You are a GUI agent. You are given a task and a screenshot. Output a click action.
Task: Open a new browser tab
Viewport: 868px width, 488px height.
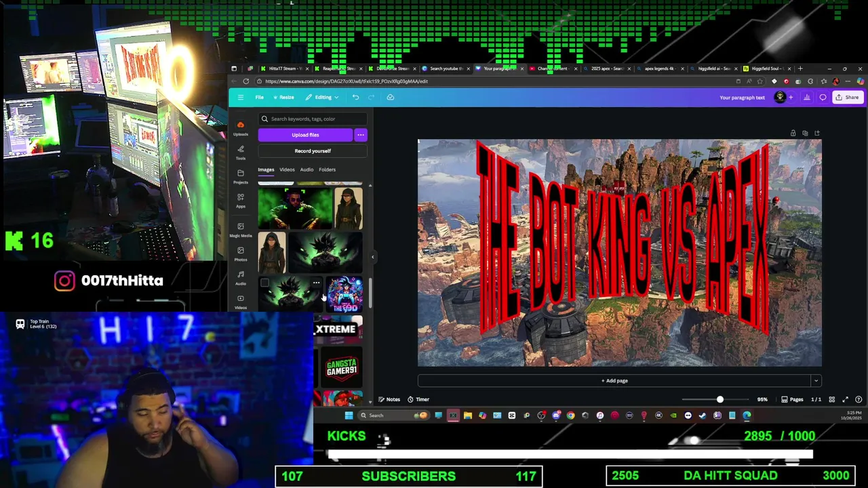pyautogui.click(x=800, y=68)
